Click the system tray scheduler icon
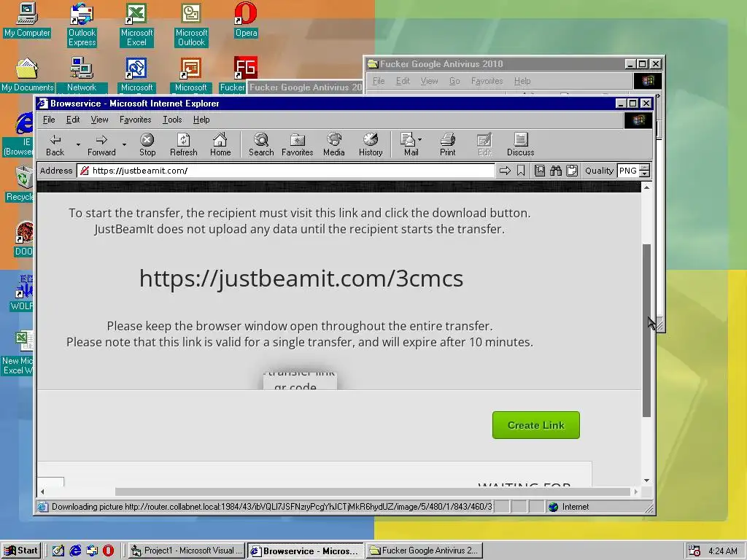The width and height of the screenshot is (747, 560). tap(694, 551)
